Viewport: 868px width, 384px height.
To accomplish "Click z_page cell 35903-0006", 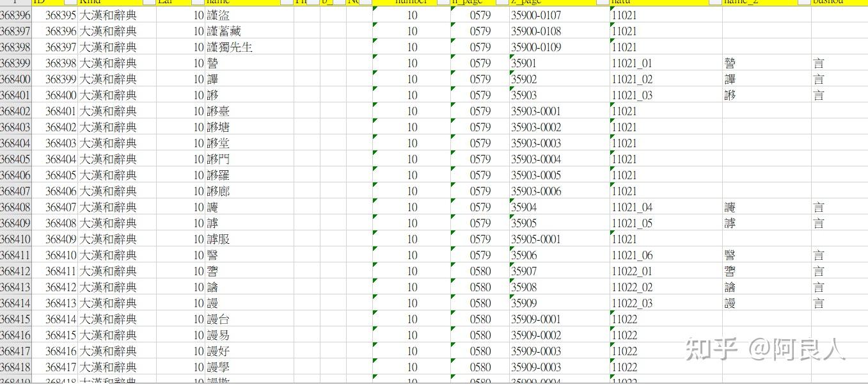I will tap(559, 191).
